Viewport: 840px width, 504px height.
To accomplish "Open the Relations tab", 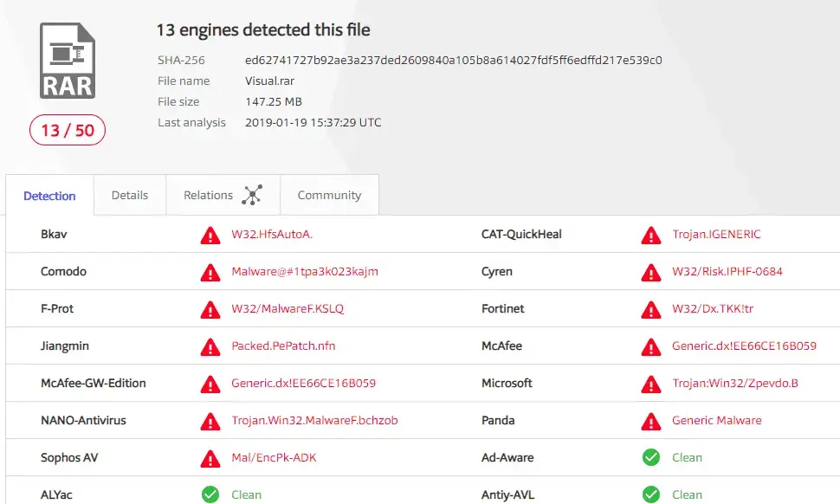I will click(208, 196).
